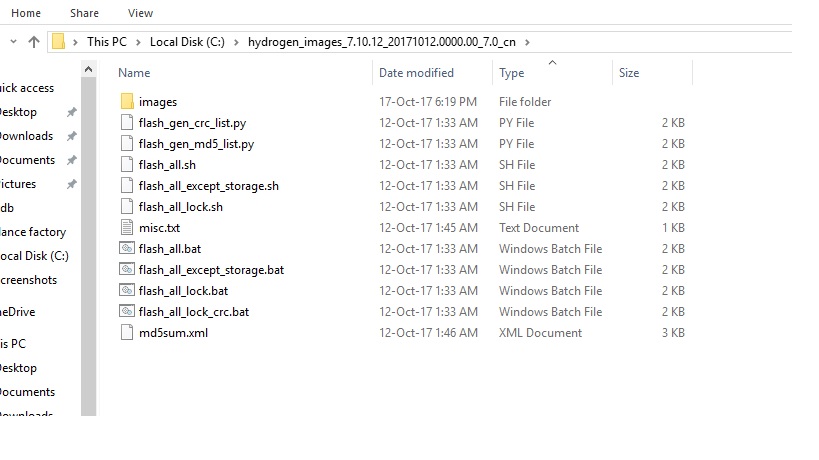Image resolution: width=819 pixels, height=460 pixels.
Task: Expand chevron after hydrogen_images breadcrumb
Action: pyautogui.click(x=527, y=42)
